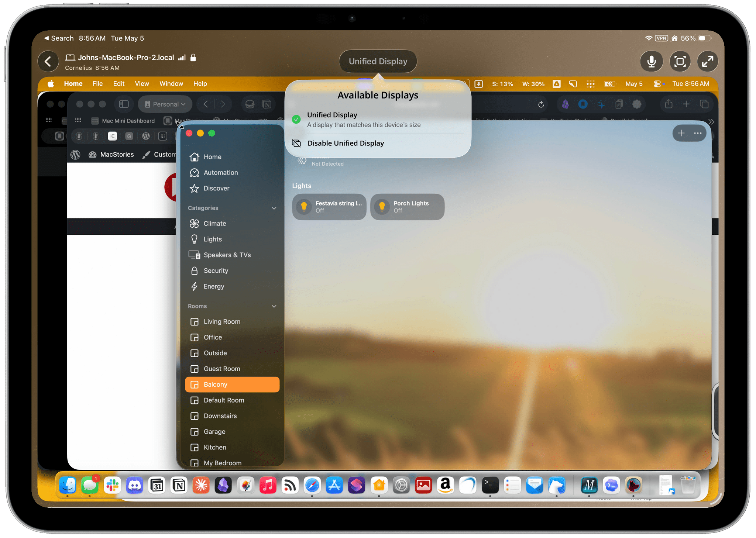
Task: Tap the fullscreen expand arrows button
Action: pyautogui.click(x=708, y=61)
